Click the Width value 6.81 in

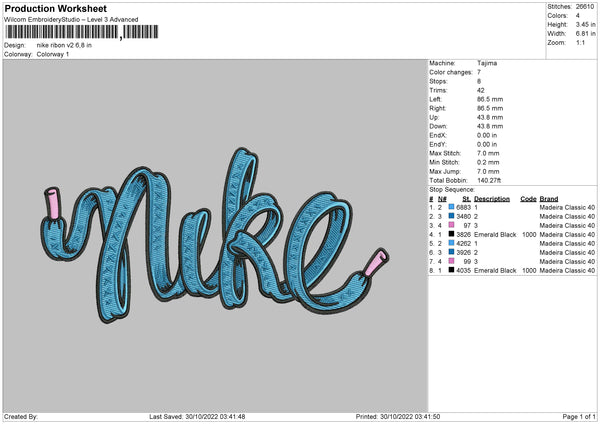point(585,34)
